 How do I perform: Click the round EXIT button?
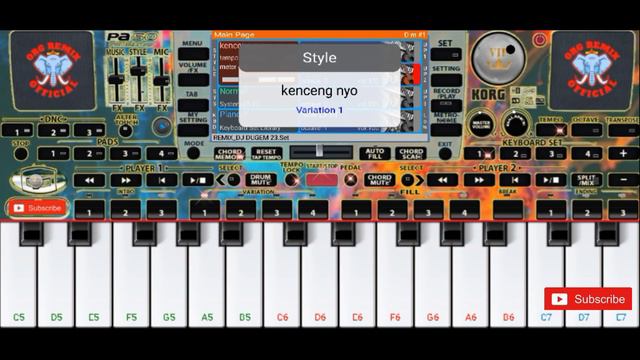click(x=445, y=153)
